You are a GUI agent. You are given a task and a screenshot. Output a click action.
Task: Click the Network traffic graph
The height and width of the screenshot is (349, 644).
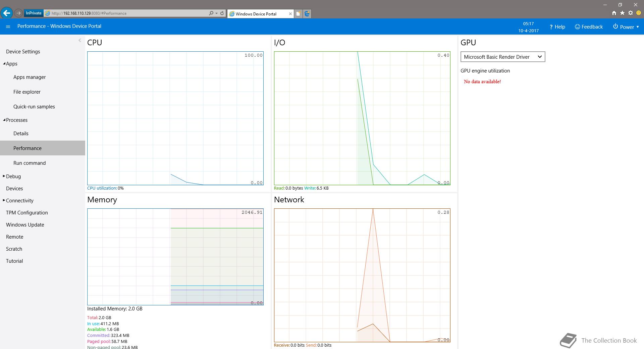click(362, 275)
